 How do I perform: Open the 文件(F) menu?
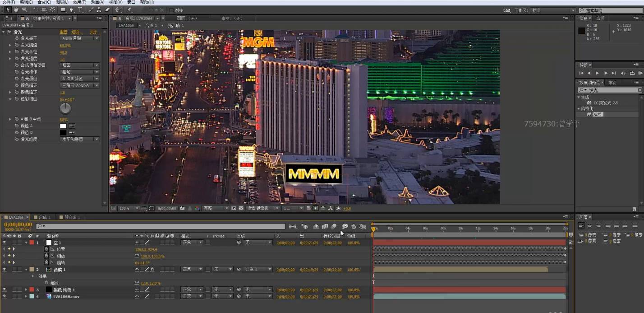[9, 2]
